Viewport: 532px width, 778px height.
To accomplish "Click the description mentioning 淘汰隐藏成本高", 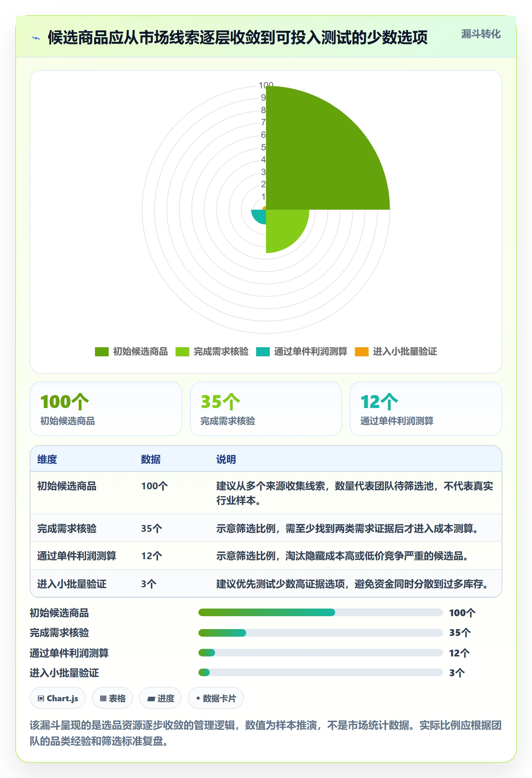I will (343, 556).
